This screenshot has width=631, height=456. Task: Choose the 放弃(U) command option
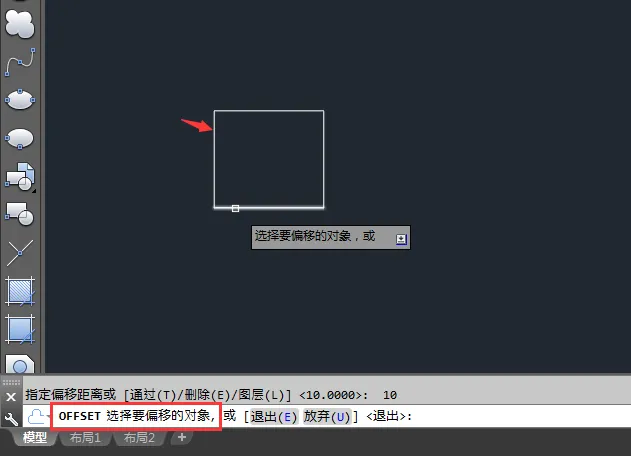pos(327,416)
